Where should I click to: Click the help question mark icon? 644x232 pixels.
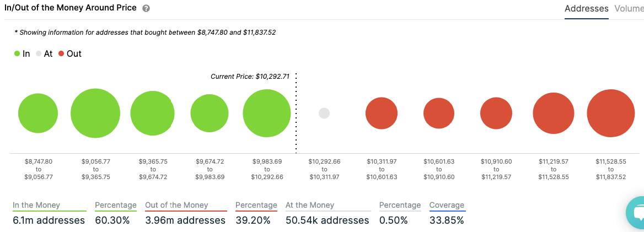(x=146, y=9)
